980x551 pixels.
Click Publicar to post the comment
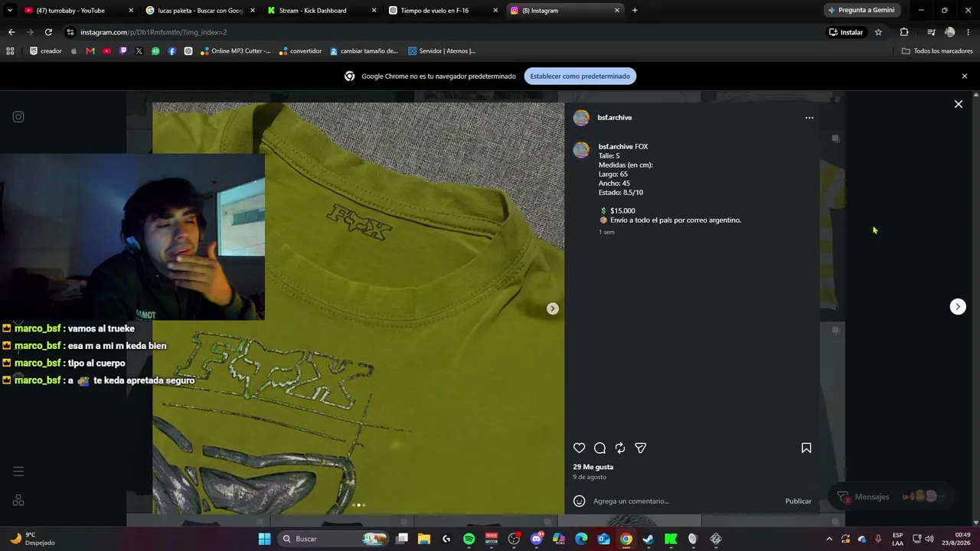[x=798, y=501]
